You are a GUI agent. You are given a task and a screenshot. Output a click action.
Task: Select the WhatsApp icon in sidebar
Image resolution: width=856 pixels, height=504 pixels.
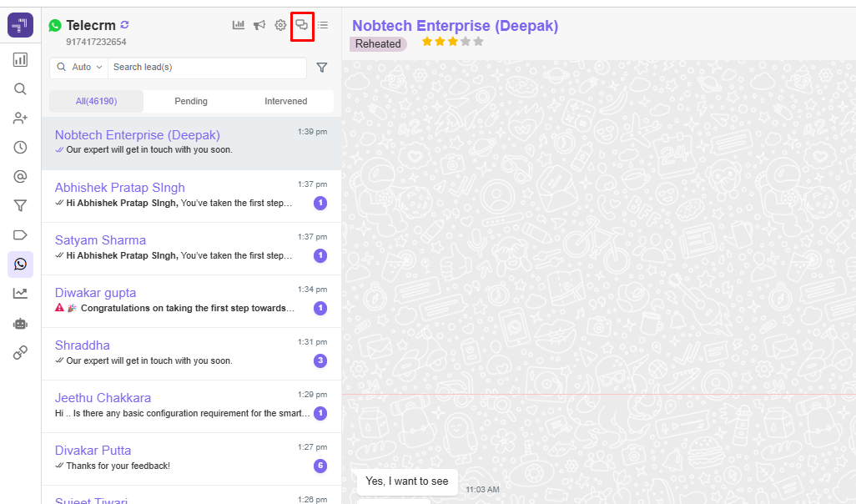click(x=20, y=265)
